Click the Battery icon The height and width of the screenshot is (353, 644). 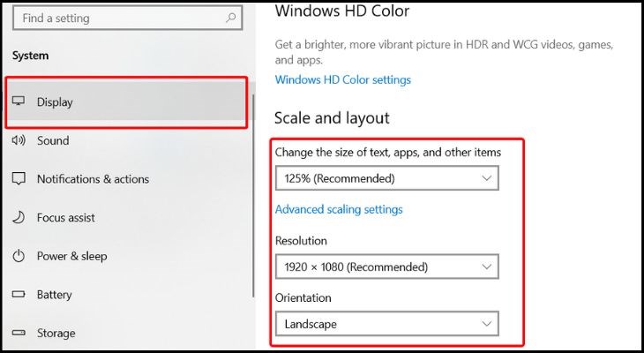(19, 295)
